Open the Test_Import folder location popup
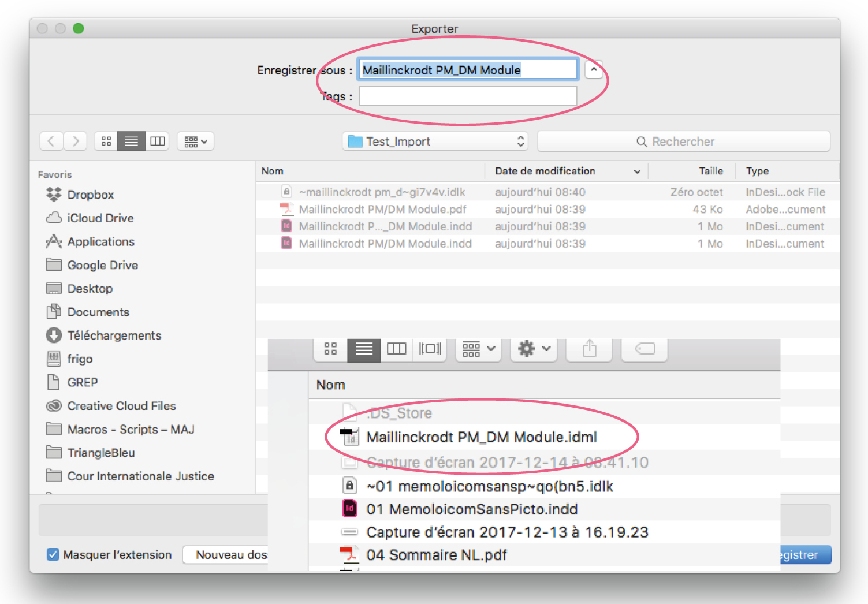The image size is (868, 604). (x=436, y=141)
